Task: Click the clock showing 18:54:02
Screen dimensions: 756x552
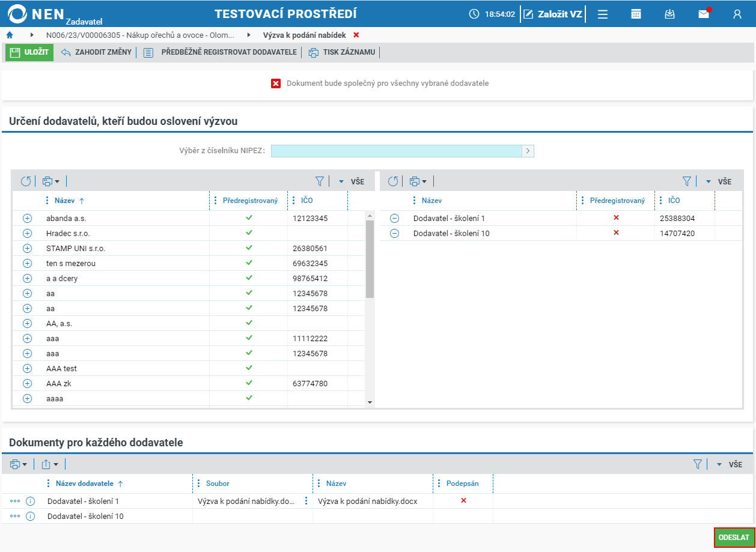Action: coord(493,14)
